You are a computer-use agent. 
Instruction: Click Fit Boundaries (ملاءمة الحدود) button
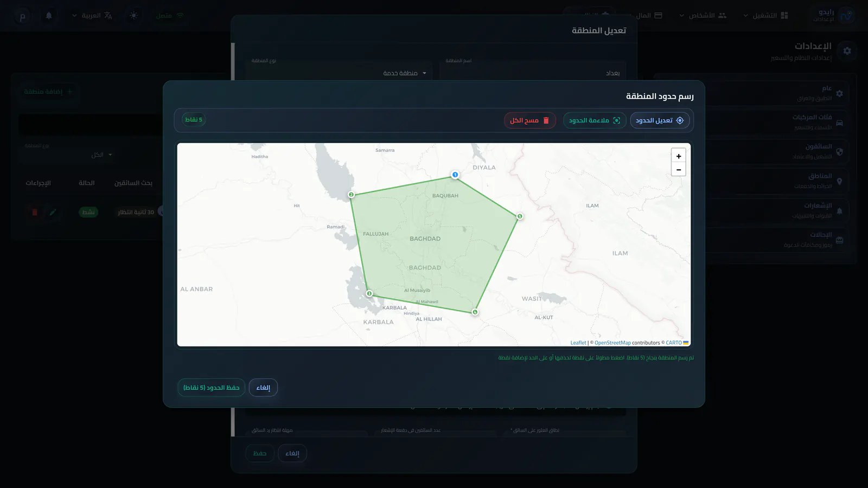point(595,120)
